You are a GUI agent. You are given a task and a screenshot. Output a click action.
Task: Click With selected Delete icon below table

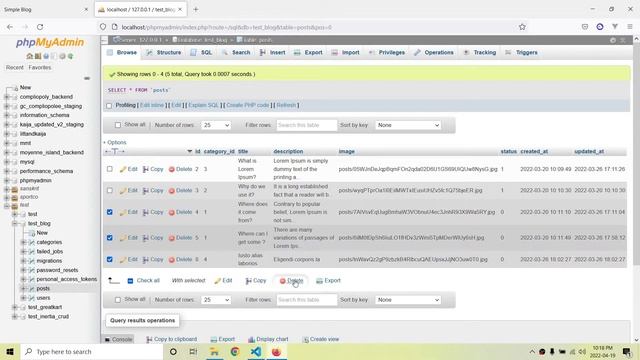(x=282, y=281)
